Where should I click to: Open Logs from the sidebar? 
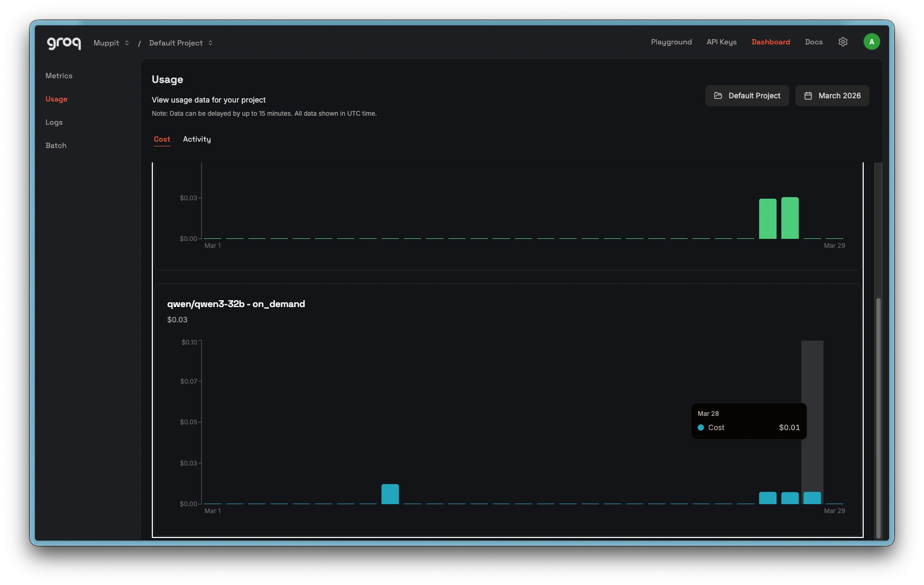click(x=54, y=122)
